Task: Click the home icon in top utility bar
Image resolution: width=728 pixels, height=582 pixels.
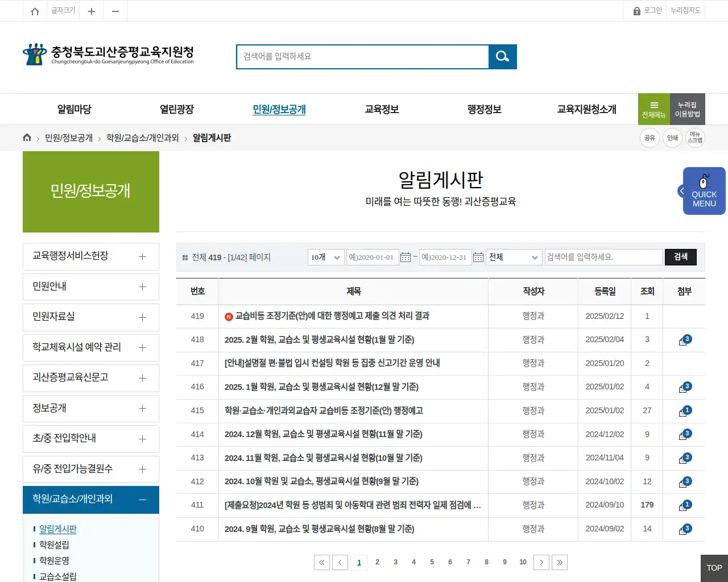Action: (x=35, y=11)
